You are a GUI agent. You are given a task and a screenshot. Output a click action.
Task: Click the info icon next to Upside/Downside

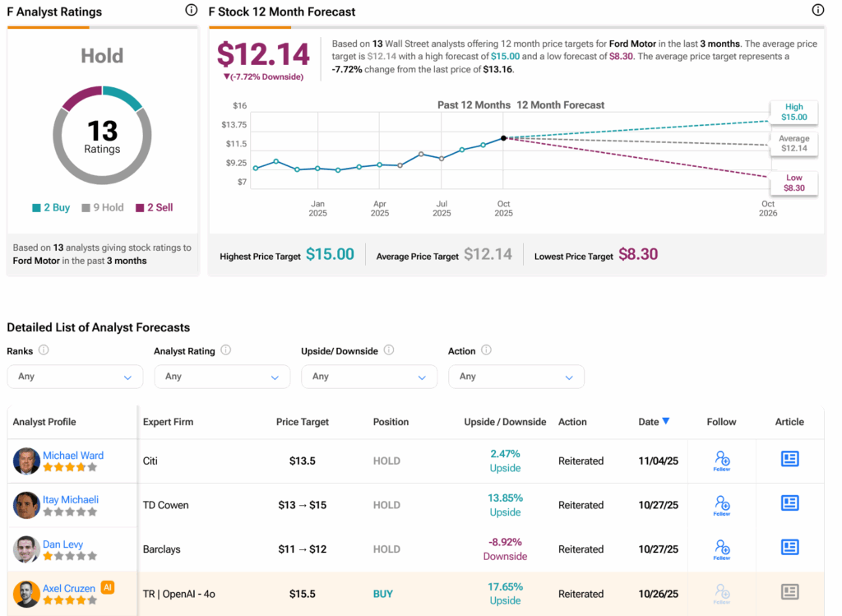[x=389, y=350]
